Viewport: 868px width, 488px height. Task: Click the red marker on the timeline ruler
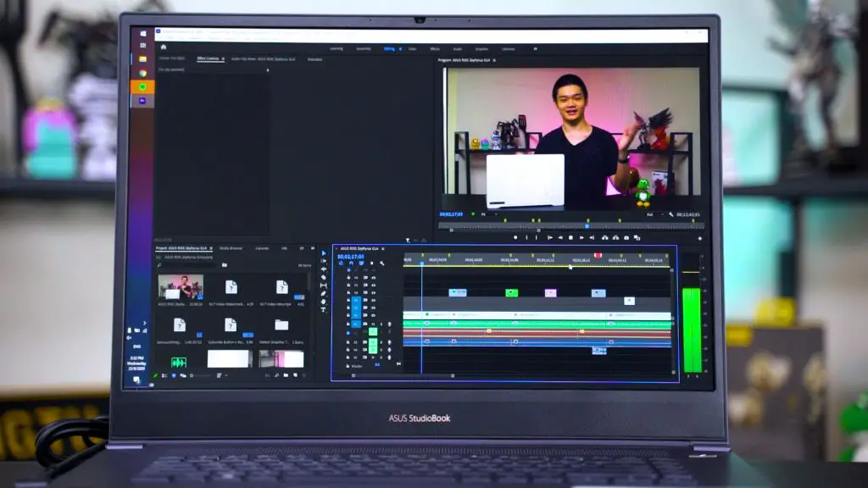pyautogui.click(x=598, y=255)
